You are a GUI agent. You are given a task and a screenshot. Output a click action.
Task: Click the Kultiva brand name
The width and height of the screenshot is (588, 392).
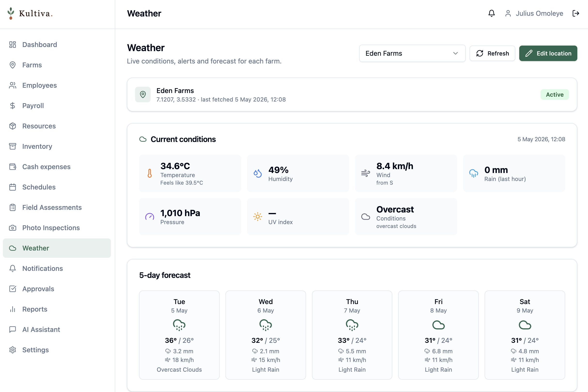click(x=36, y=14)
